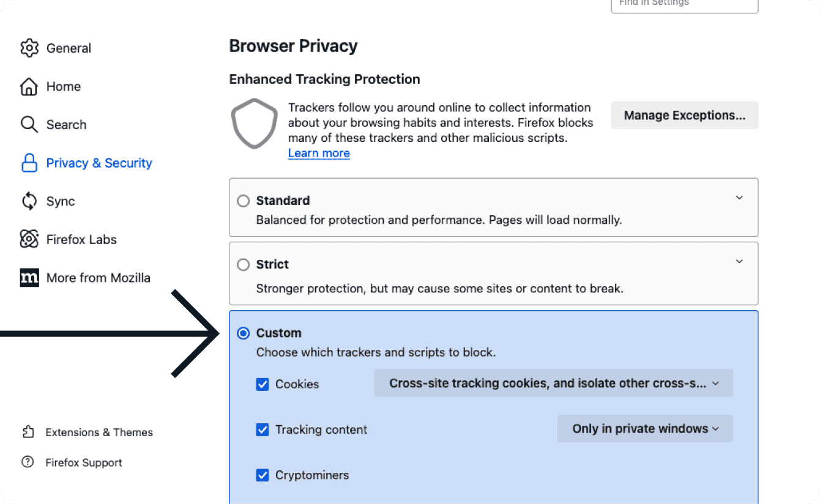This screenshot has height=504, width=820.
Task: Uncheck the Cookies checkbox
Action: tap(263, 384)
